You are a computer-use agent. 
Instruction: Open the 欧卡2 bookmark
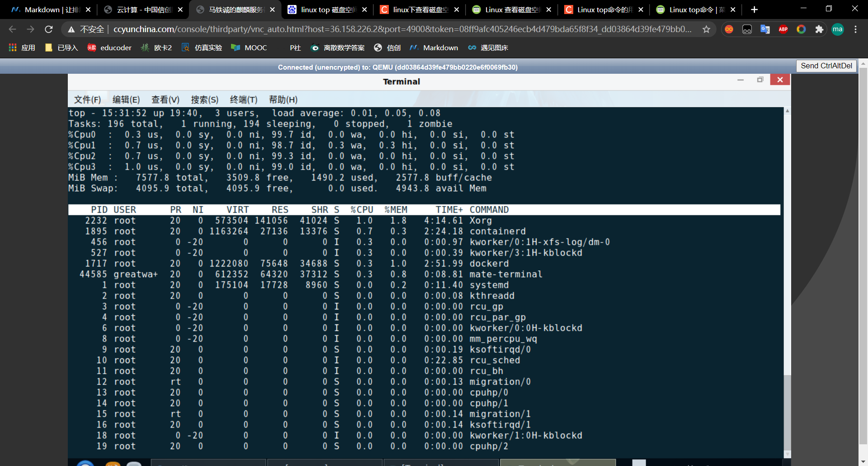pos(156,48)
